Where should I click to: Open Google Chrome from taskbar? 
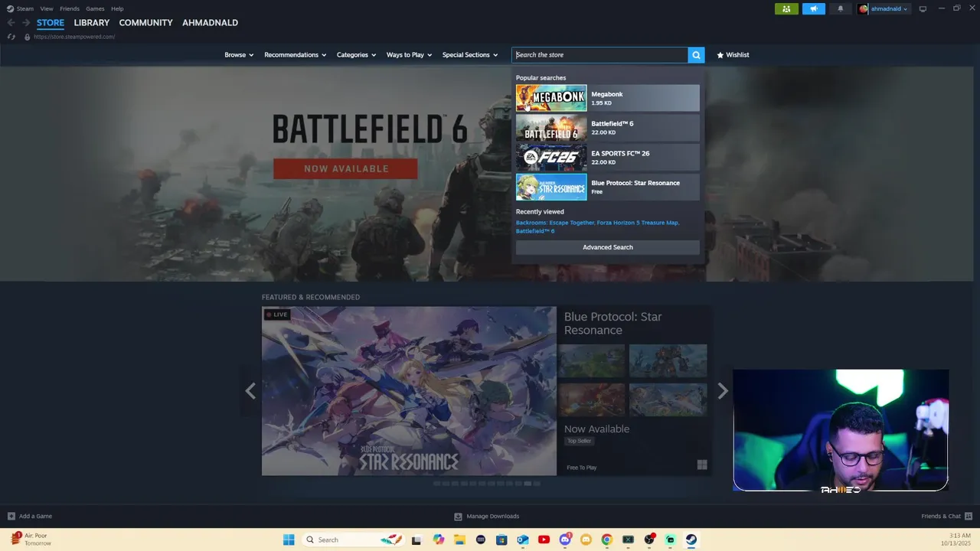[606, 540]
